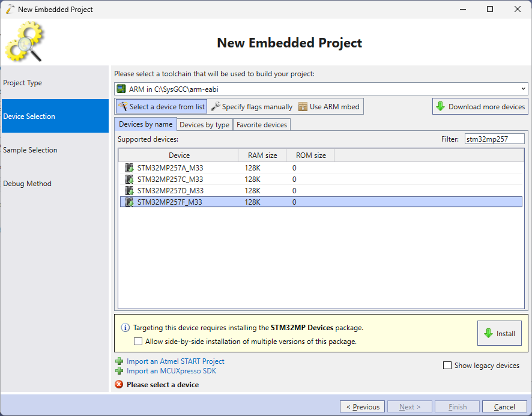Open Import an MCUXpresso SDK link
Viewport: 532px width, 416px height.
(x=171, y=371)
